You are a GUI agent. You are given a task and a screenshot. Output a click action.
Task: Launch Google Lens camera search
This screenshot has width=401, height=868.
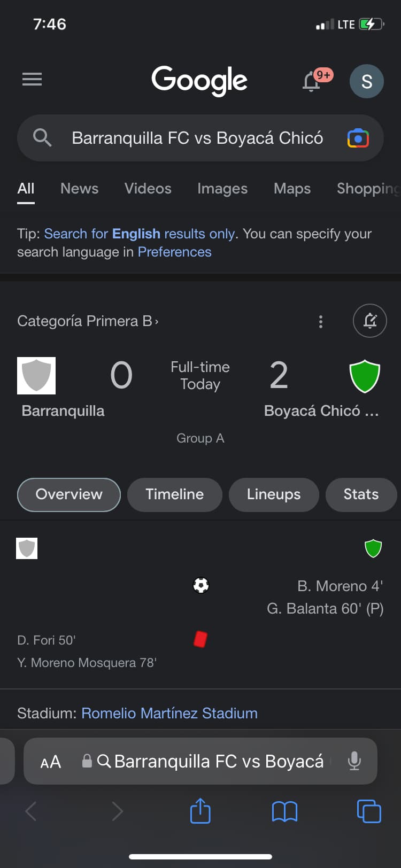click(x=358, y=138)
